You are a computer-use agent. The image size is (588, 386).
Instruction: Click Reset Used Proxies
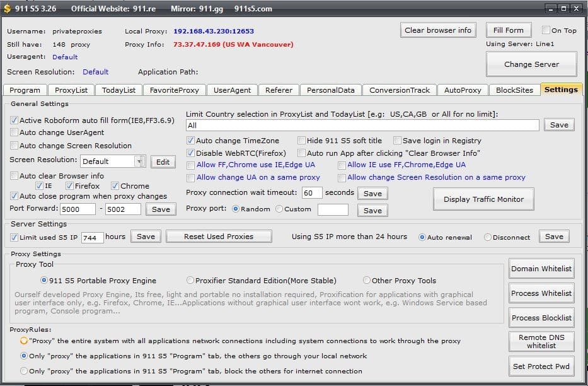219,237
